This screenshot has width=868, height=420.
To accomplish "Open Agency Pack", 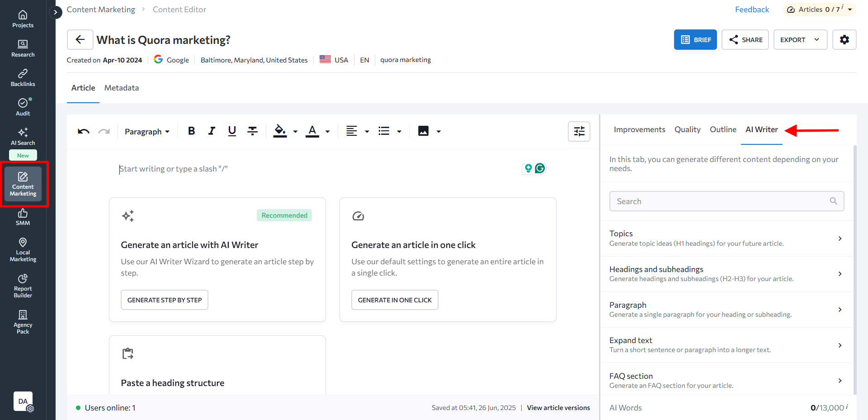I will (23, 322).
